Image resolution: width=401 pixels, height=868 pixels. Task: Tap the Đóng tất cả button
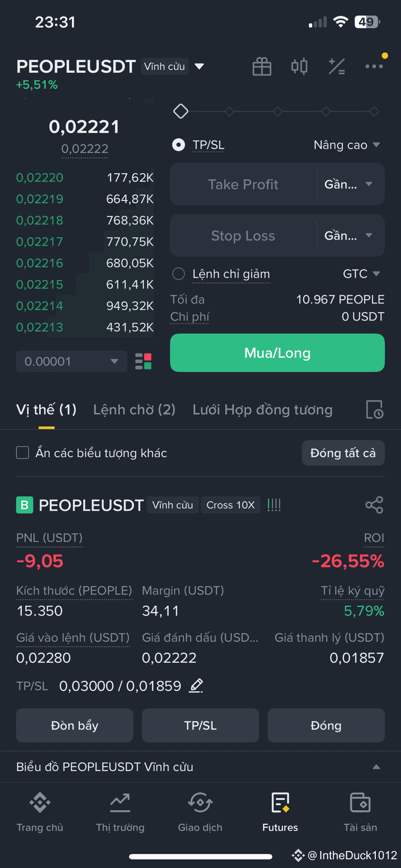(343, 453)
